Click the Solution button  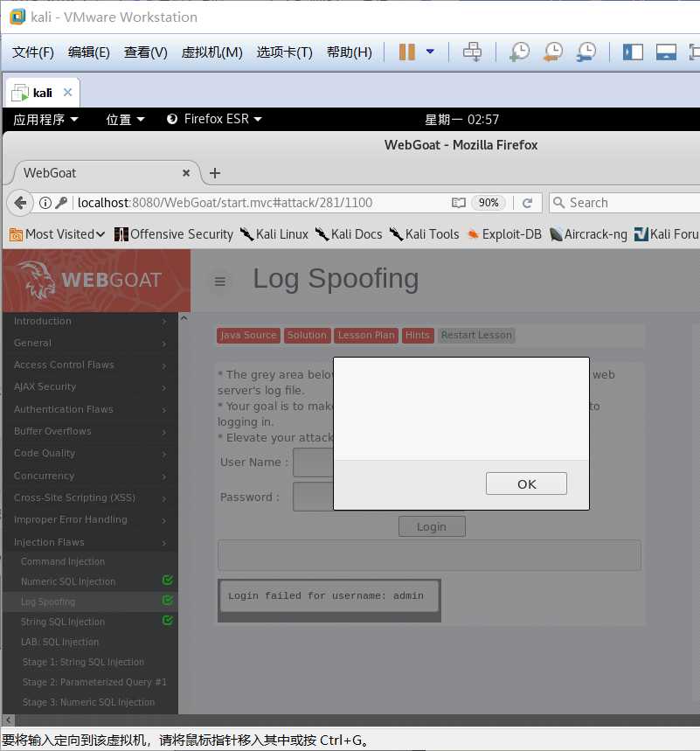307,335
